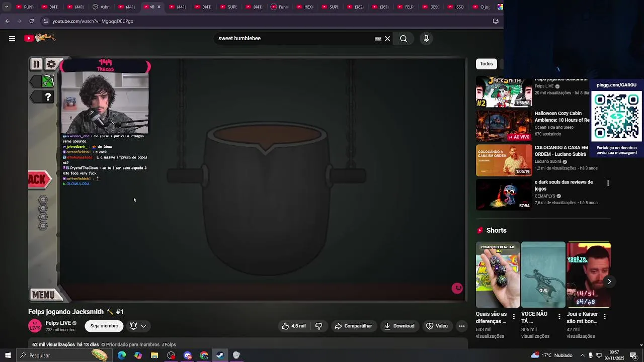This screenshot has height=362, width=644.
Task: Go forward in browser history
Action: coord(20,21)
